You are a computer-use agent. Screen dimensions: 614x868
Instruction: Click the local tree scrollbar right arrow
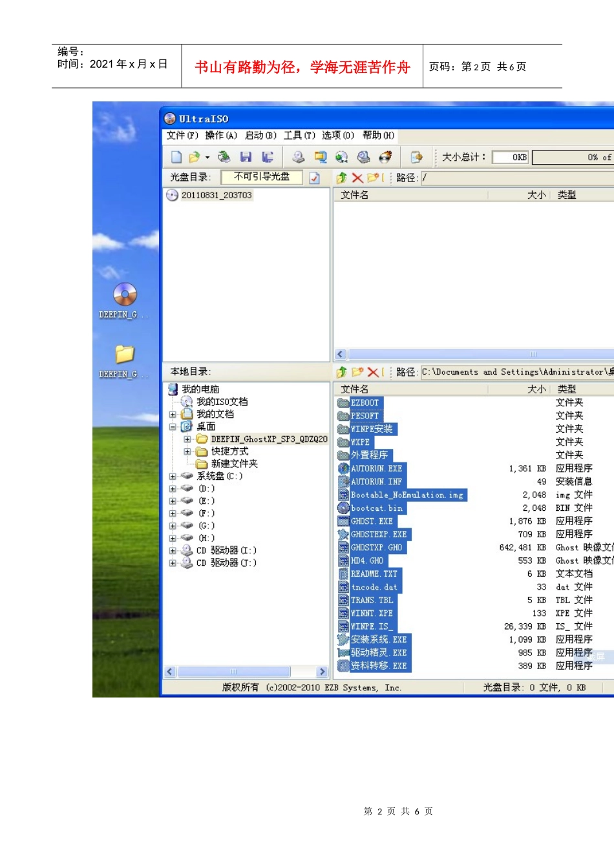pos(323,672)
